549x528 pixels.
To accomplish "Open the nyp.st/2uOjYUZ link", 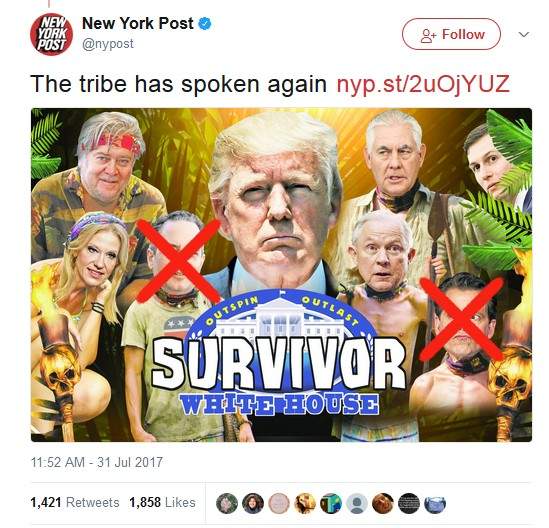I will click(423, 84).
